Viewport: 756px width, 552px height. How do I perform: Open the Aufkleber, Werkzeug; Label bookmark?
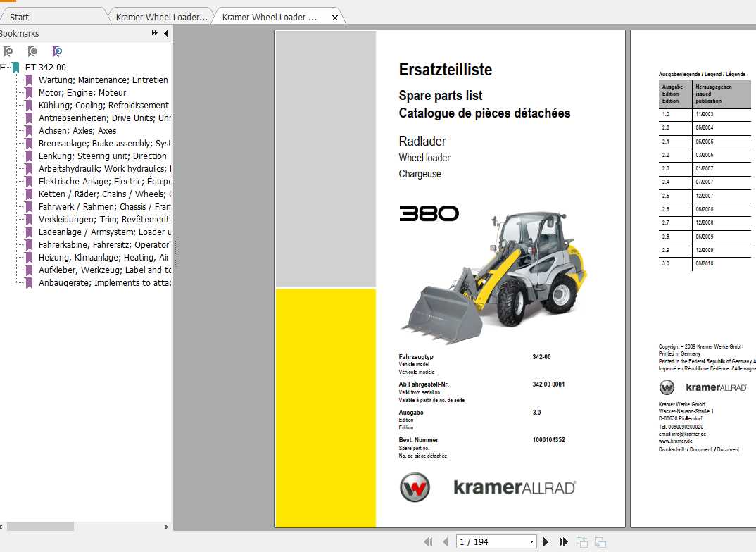105,270
